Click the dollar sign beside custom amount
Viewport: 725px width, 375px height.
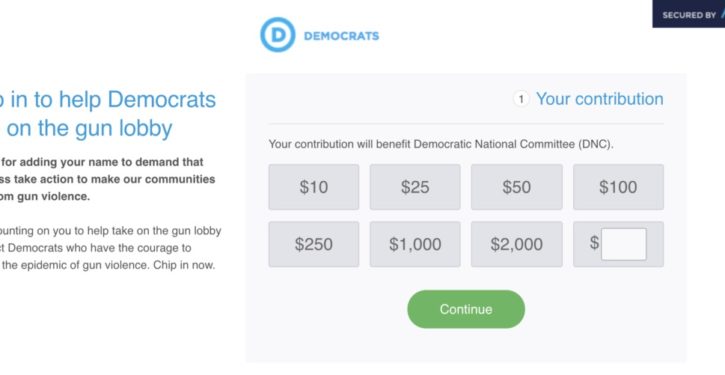coord(594,243)
